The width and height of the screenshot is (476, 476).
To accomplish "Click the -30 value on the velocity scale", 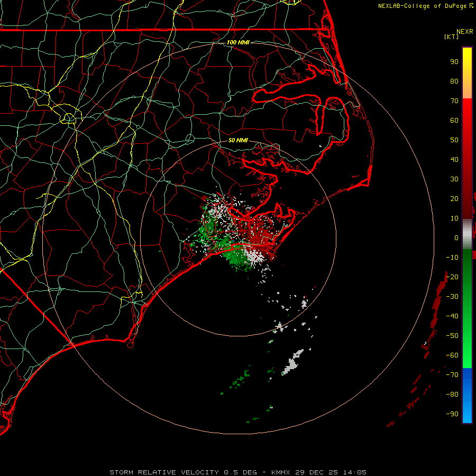I will 452,297.
